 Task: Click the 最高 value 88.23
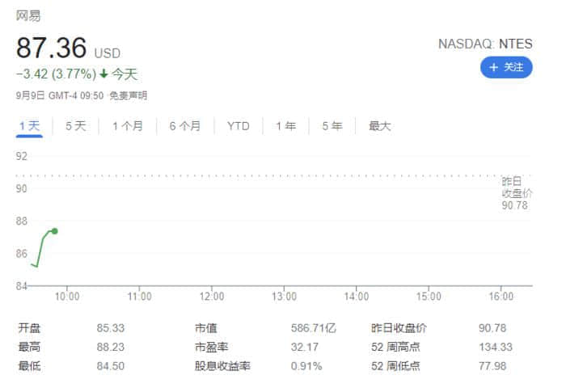pyautogui.click(x=111, y=347)
